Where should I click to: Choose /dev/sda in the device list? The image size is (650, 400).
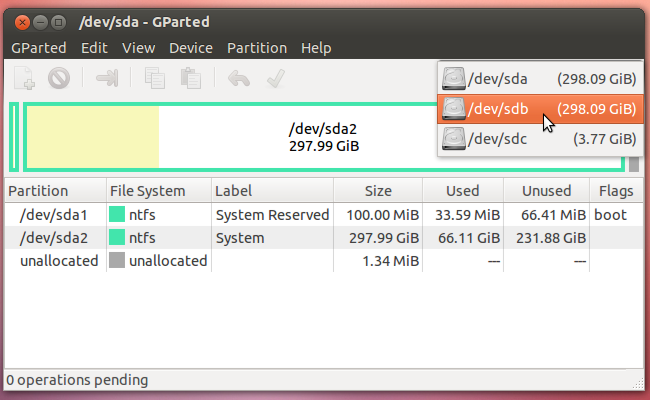pos(540,79)
